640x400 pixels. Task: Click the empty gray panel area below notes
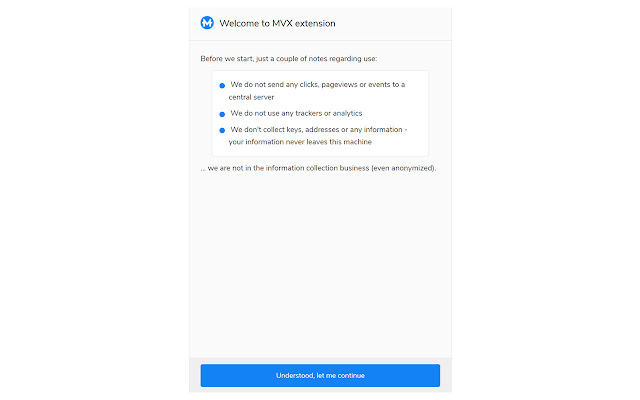pyautogui.click(x=320, y=265)
